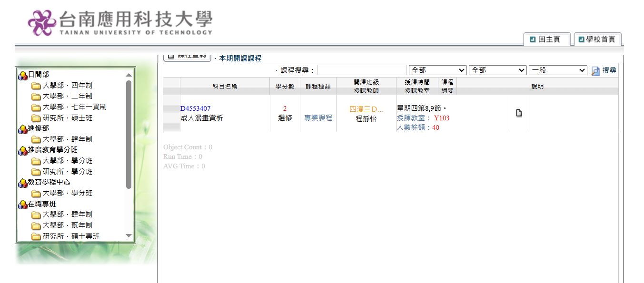Viewport: 644px width, 283px height.
Task: Click the Tainan University of Technology logo
Action: (120, 22)
